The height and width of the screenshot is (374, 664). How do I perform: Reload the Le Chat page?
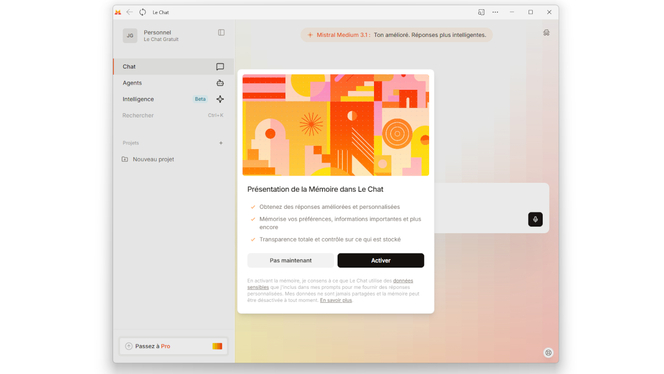tap(143, 12)
